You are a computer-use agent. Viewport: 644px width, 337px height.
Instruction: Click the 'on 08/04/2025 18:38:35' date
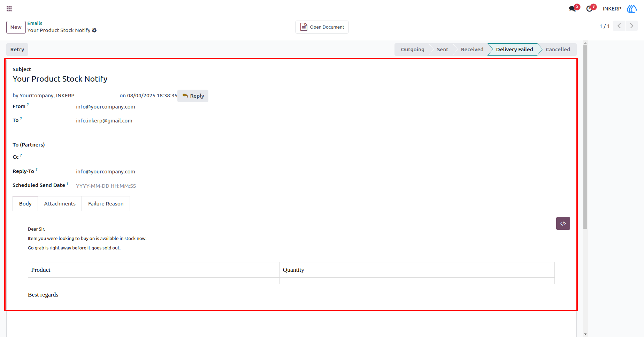[148, 96]
